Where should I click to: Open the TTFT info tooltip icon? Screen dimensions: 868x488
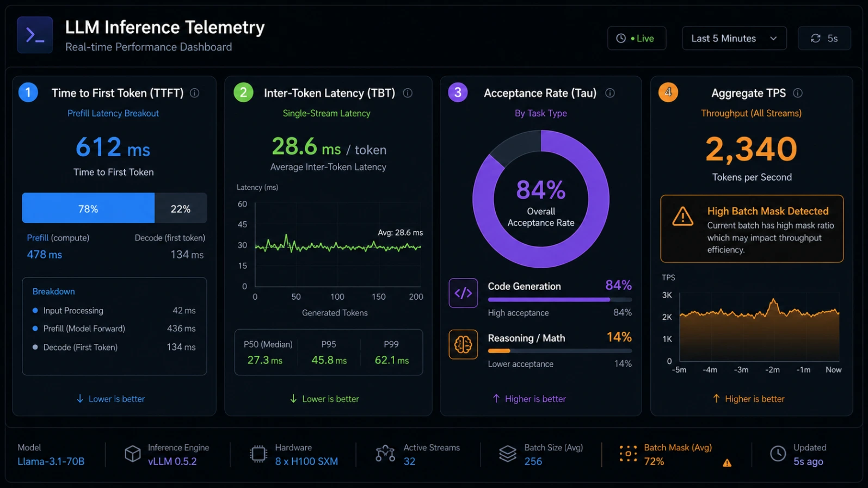coord(194,93)
